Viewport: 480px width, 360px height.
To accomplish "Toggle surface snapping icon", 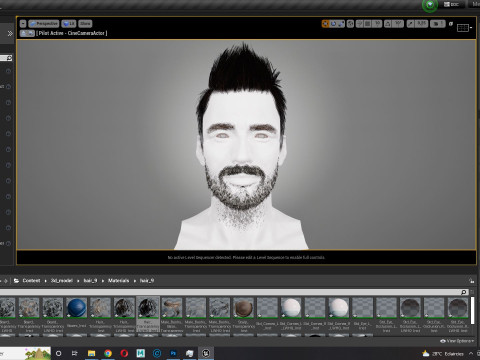I will (x=360, y=24).
